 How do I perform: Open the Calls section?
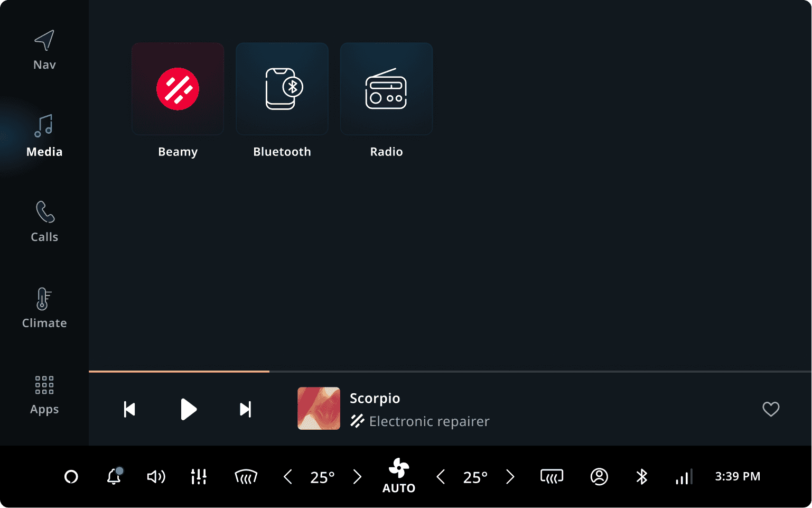pos(44,222)
